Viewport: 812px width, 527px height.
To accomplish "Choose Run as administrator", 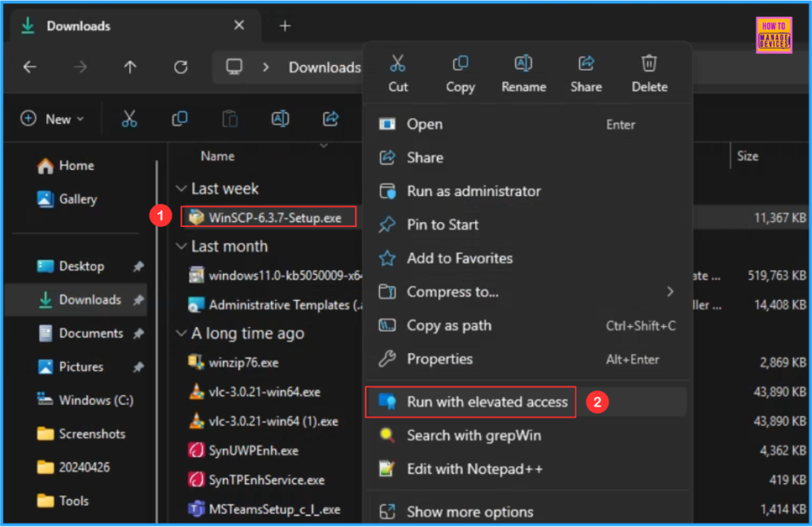I will point(527,191).
